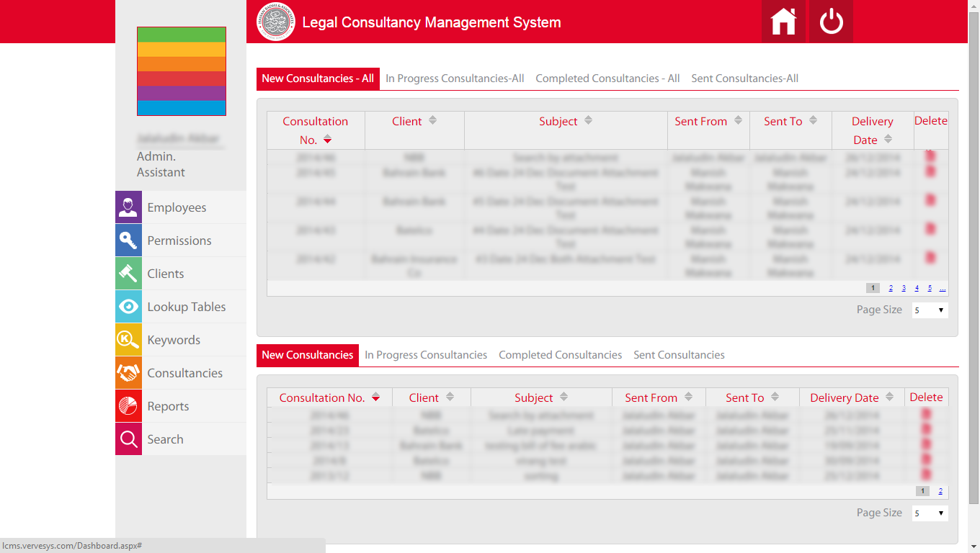The image size is (980, 553).
Task: Click the Clients gavel icon
Action: tap(129, 274)
